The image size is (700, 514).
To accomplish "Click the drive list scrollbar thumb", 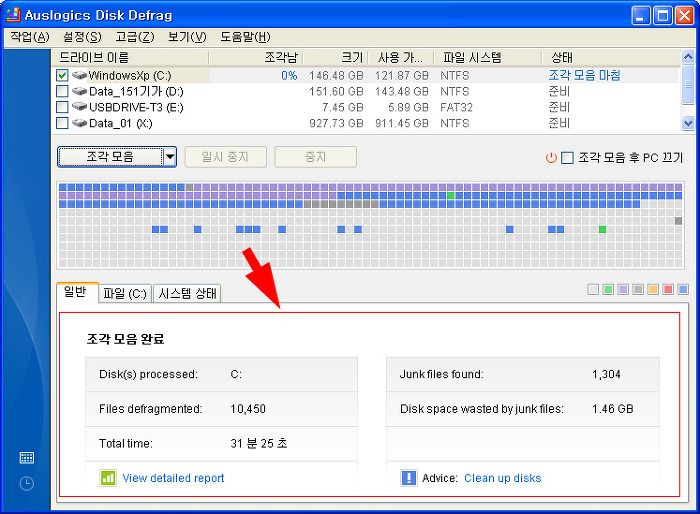I will point(688,84).
